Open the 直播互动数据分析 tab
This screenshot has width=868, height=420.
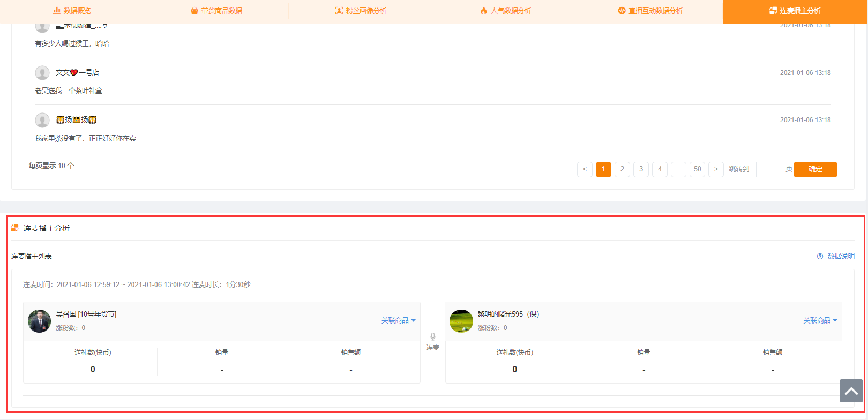point(650,11)
